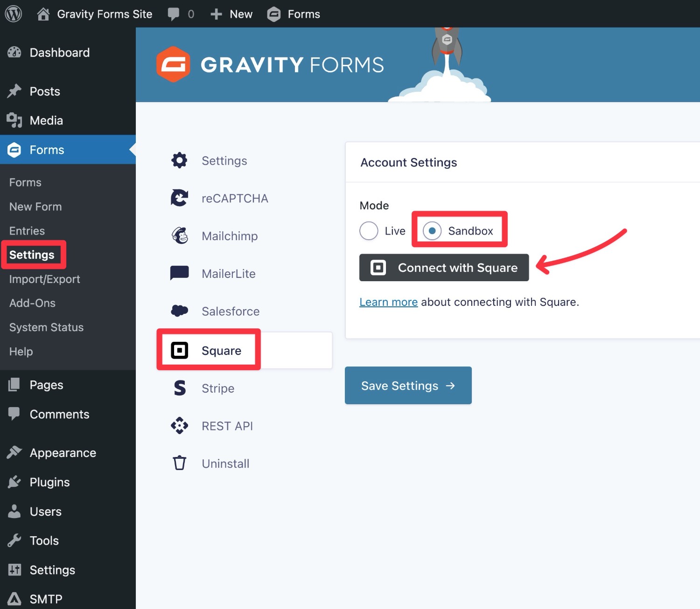The width and height of the screenshot is (700, 609).
Task: Click Save Settings button
Action: click(x=408, y=386)
